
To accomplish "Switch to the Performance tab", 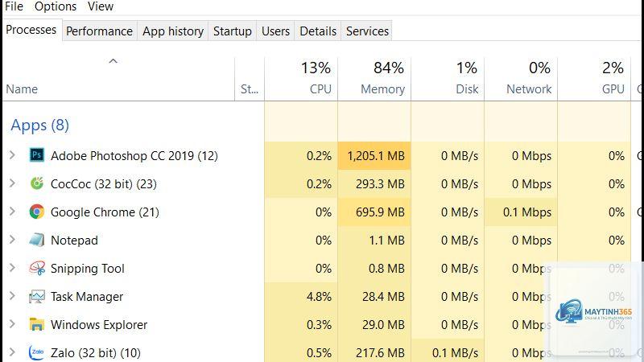I will [99, 31].
